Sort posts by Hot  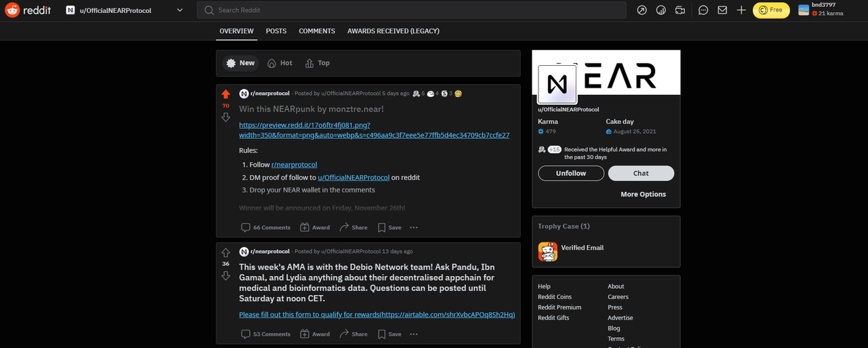[x=280, y=63]
